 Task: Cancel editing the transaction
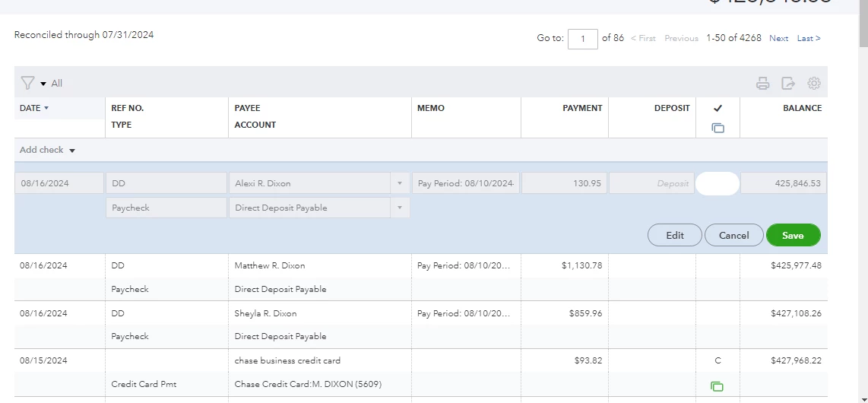point(733,235)
